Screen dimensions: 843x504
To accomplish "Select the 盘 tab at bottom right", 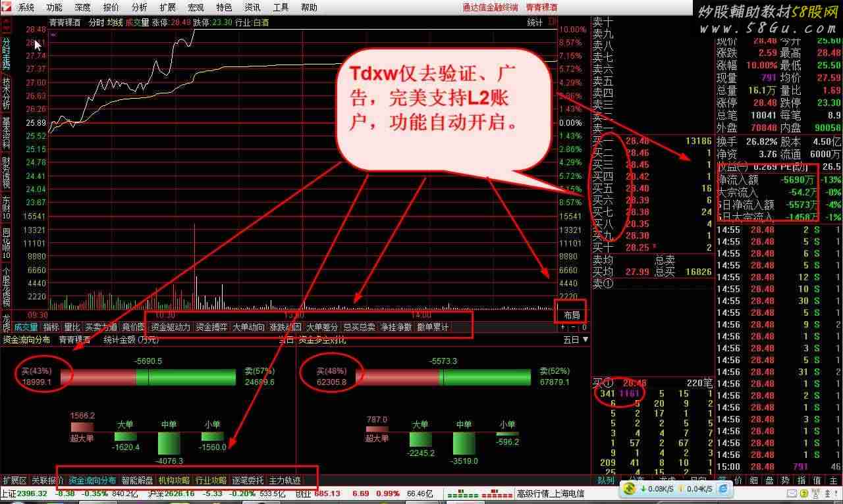I will pyautogui.click(x=769, y=480).
